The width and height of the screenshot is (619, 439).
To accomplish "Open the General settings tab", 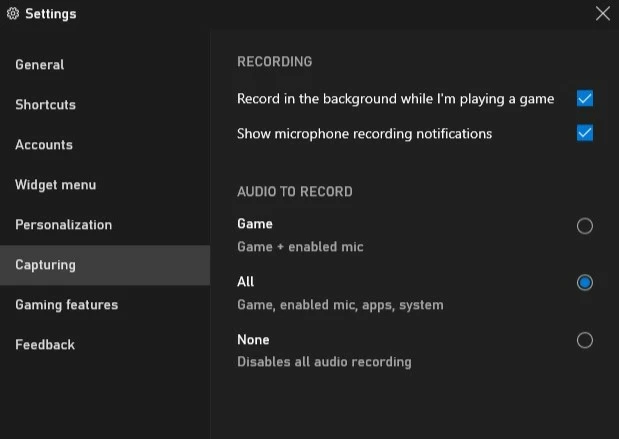I will pos(40,65).
